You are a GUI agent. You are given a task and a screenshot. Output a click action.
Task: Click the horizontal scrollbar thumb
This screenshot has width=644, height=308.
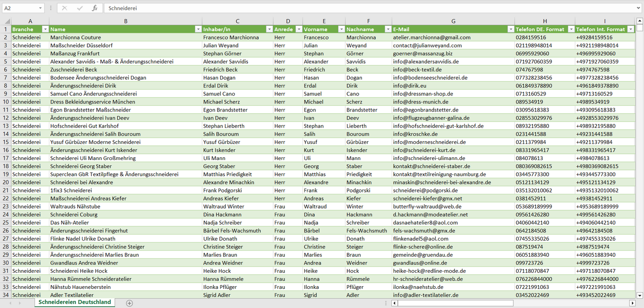(x=455, y=303)
